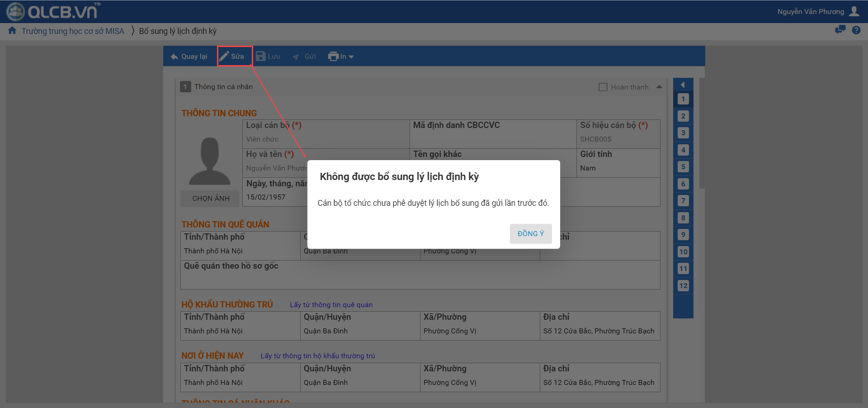Click the Sửa pencil edit button

coord(232,57)
